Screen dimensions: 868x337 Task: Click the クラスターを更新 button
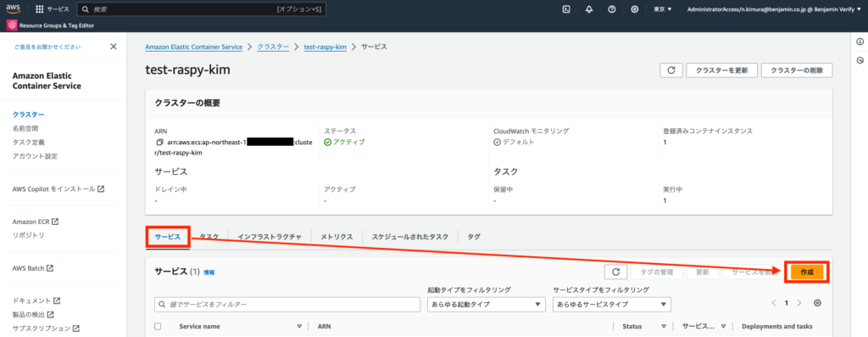click(721, 70)
